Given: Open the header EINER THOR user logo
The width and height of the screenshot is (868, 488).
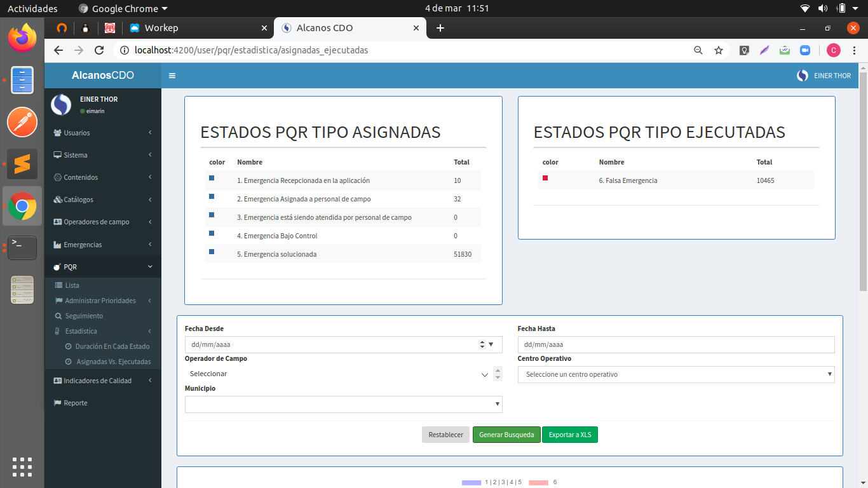Looking at the screenshot, I should 803,76.
